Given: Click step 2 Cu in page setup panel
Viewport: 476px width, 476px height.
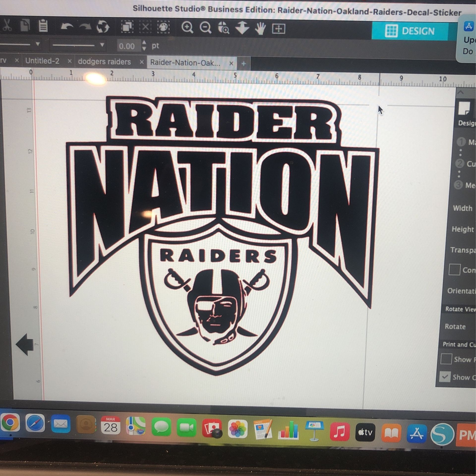Looking at the screenshot, I should tap(460, 164).
